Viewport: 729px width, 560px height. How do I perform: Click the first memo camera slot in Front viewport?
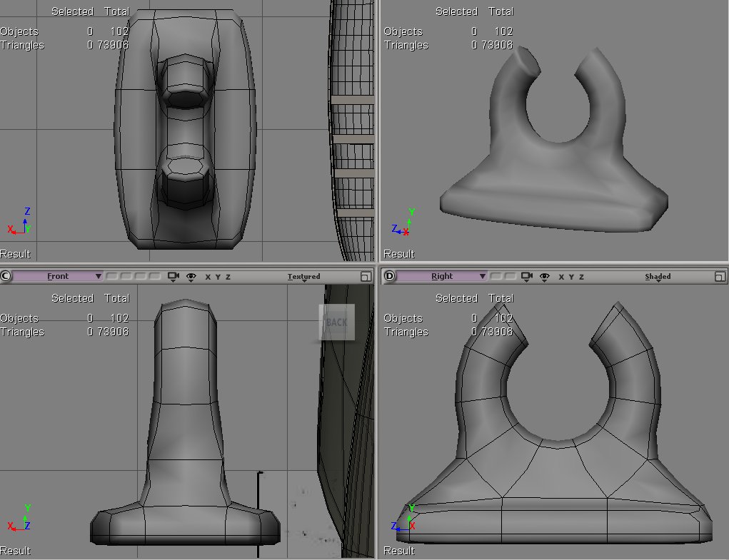(x=111, y=276)
